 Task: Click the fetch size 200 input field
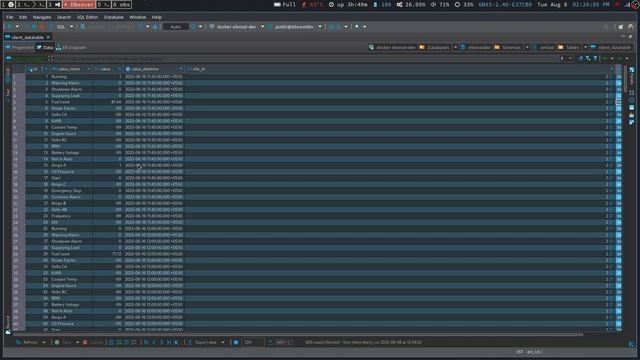(x=253, y=342)
